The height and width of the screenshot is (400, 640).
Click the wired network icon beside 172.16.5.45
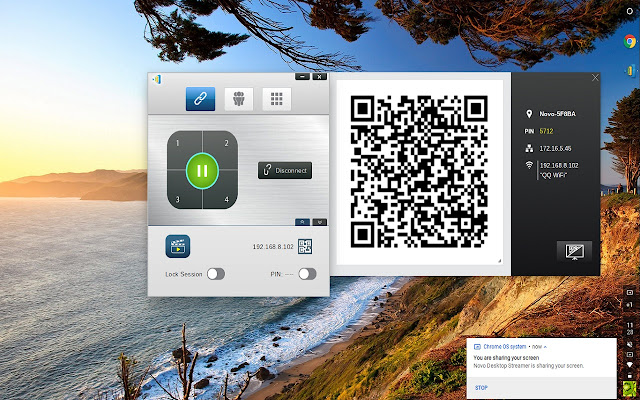pos(529,148)
